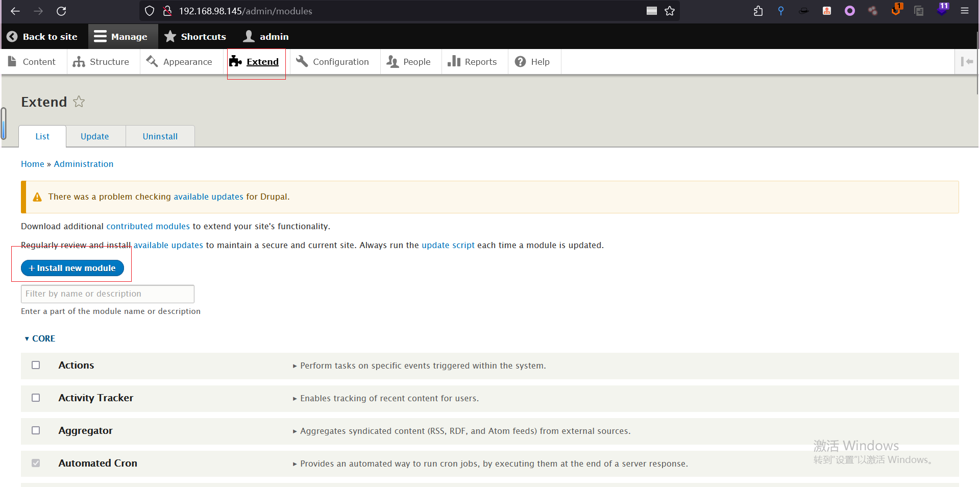The width and height of the screenshot is (980, 487).
Task: Open the reader view icon in address bar
Action: (x=652, y=11)
